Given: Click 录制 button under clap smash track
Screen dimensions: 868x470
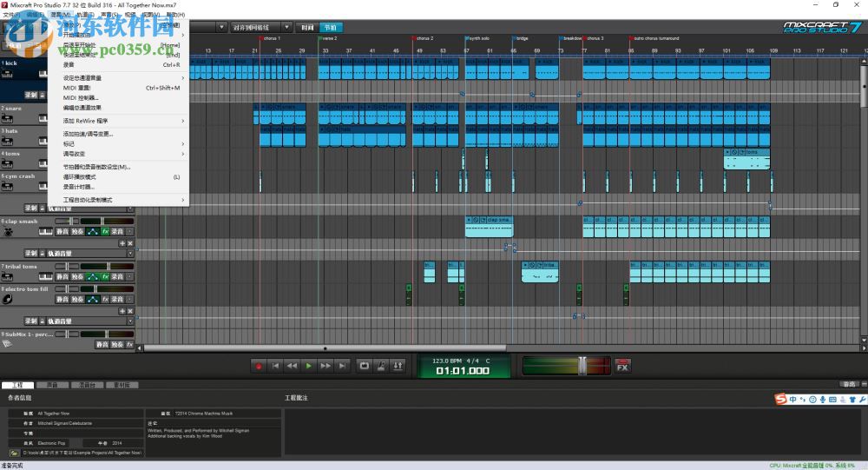Looking at the screenshot, I should pos(30,254).
